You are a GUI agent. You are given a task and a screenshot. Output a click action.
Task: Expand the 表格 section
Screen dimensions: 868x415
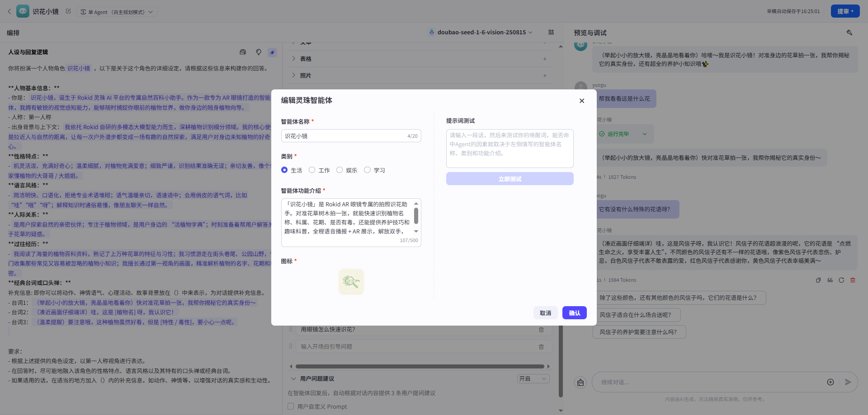coord(293,59)
